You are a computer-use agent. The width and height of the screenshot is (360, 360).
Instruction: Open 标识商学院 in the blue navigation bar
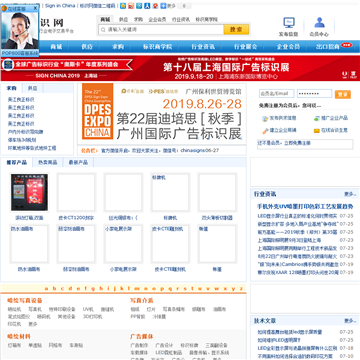pos(158,47)
